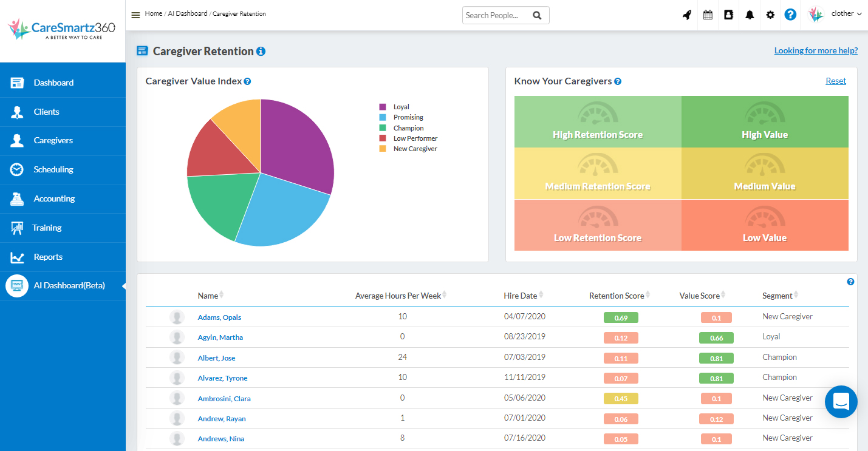This screenshot has height=451, width=868.
Task: Open the live chat bubble button
Action: (841, 402)
